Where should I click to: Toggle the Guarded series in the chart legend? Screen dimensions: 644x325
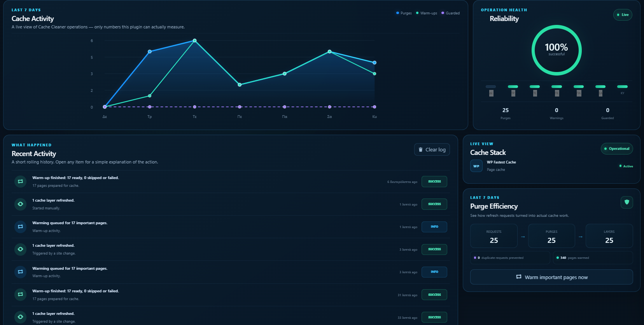click(451, 13)
